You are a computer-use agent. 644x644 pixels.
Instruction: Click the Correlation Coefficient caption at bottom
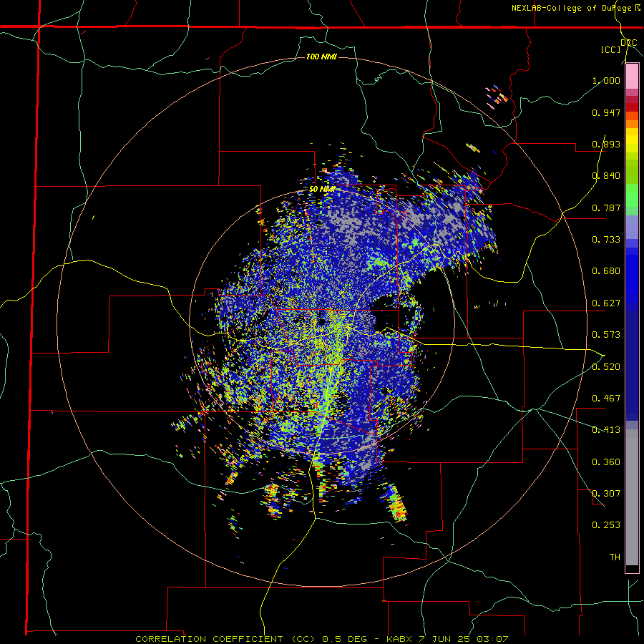coord(321,639)
